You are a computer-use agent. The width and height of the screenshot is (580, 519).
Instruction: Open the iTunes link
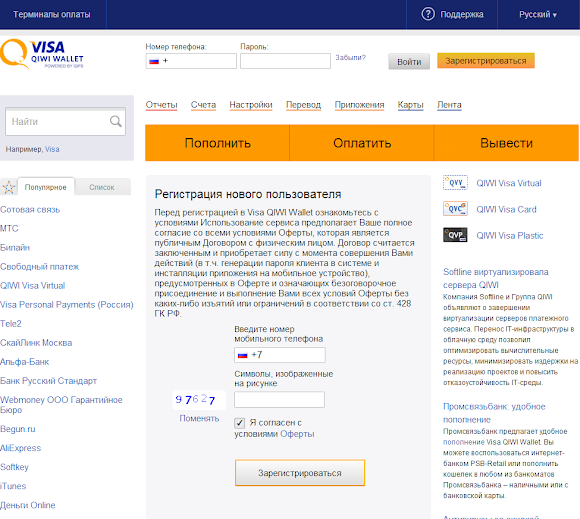pos(13,486)
